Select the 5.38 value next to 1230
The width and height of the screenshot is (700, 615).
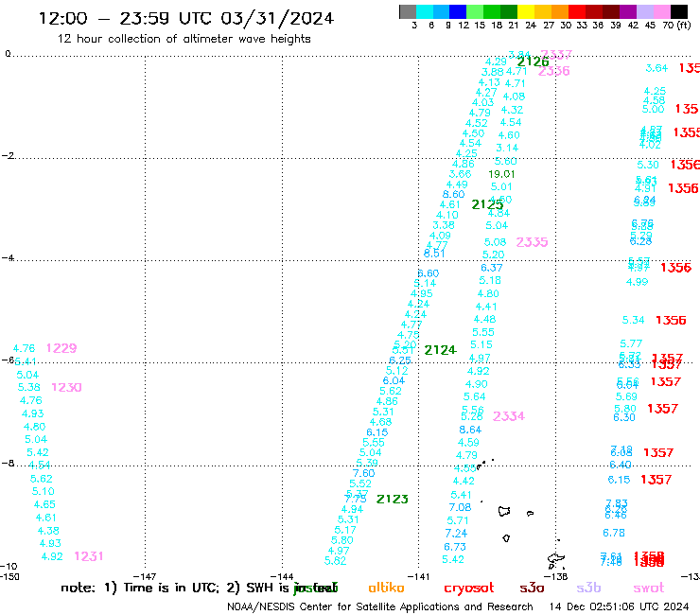click(29, 387)
